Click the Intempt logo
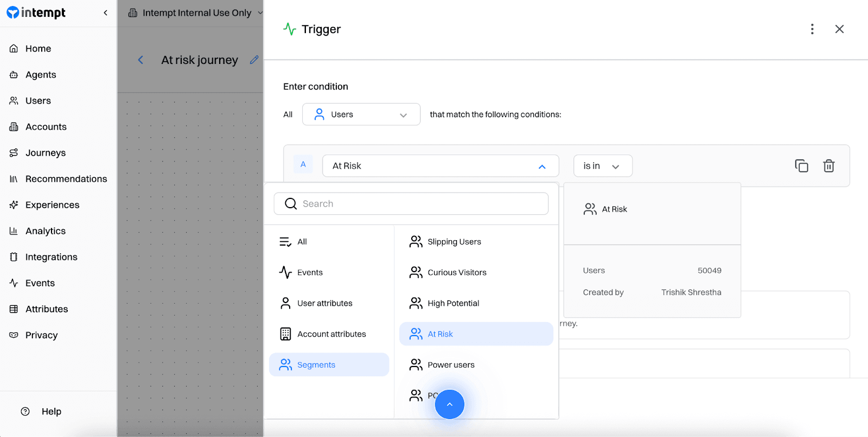 tap(36, 13)
